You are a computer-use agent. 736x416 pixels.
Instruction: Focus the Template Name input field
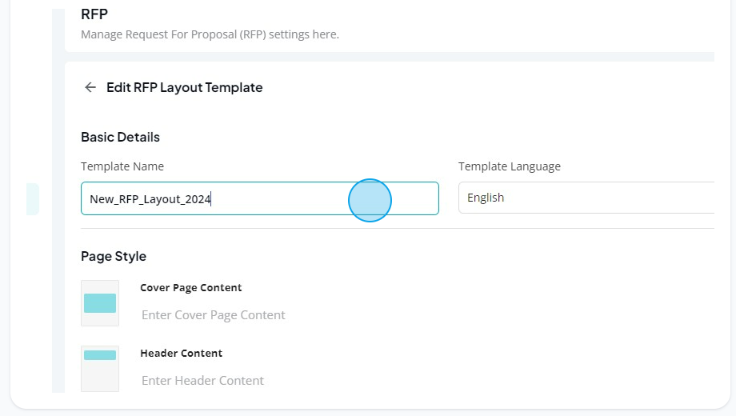click(x=260, y=199)
